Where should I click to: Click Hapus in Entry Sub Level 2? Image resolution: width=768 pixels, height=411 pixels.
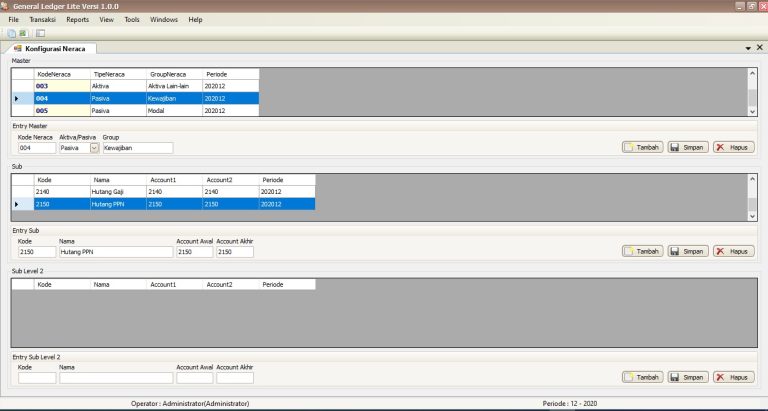(x=733, y=377)
